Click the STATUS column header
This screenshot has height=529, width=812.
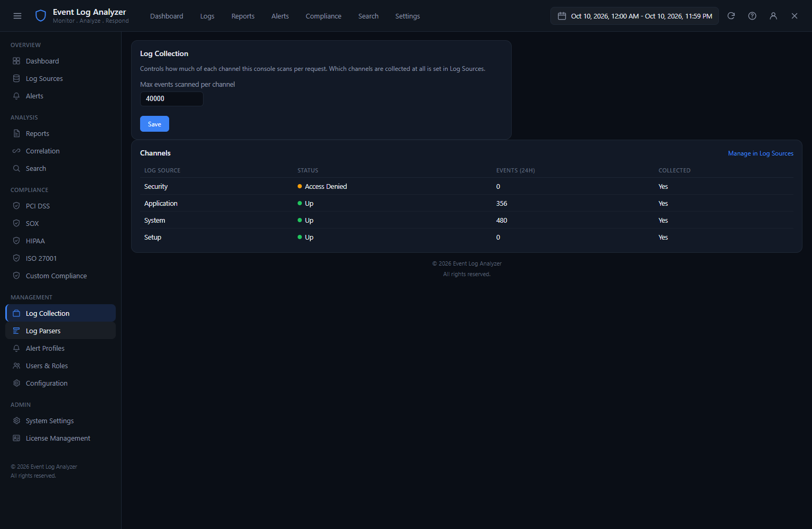click(308, 170)
